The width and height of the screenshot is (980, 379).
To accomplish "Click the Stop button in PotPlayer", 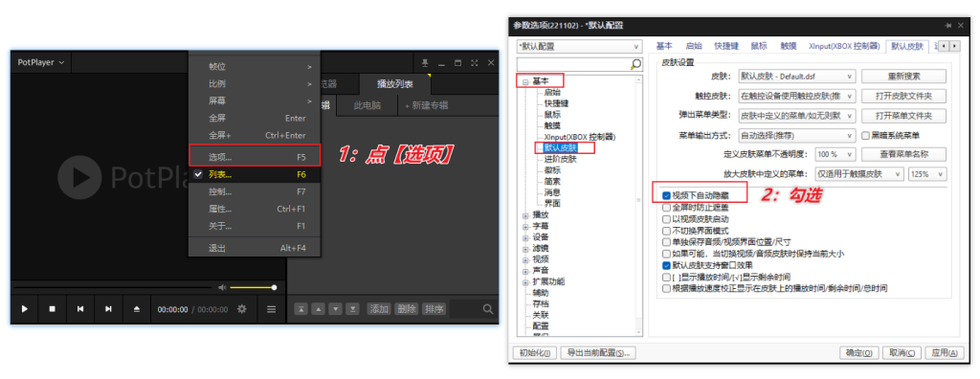I will click(53, 309).
